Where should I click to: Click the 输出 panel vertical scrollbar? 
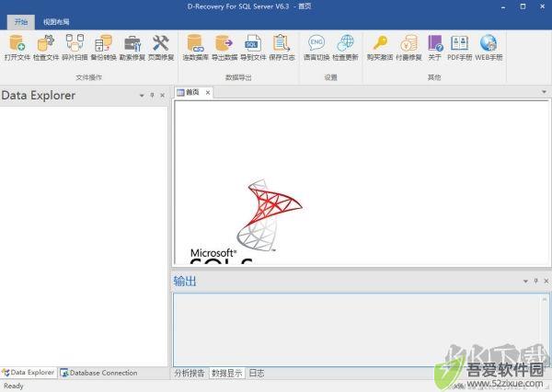[x=545, y=329]
